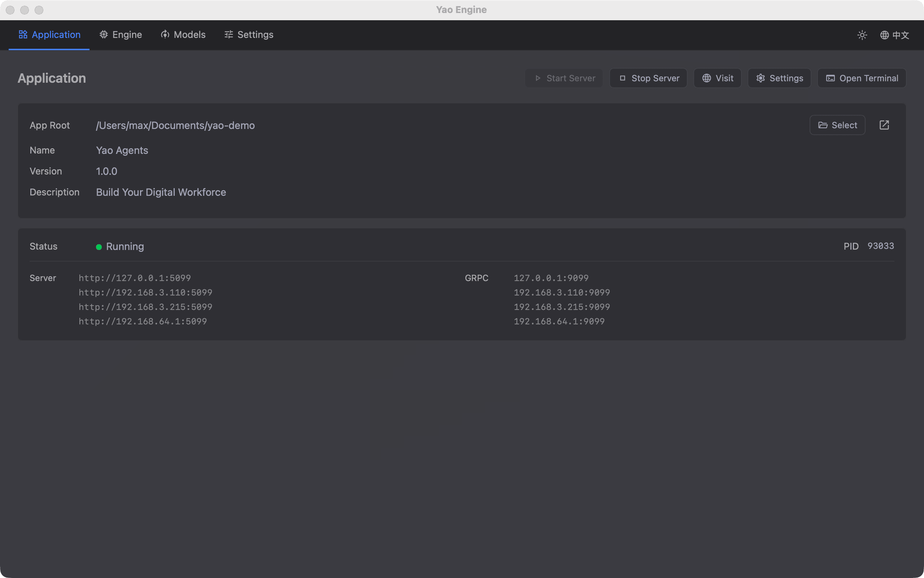Click the Application tab grid icon
The width and height of the screenshot is (924, 578).
(23, 35)
